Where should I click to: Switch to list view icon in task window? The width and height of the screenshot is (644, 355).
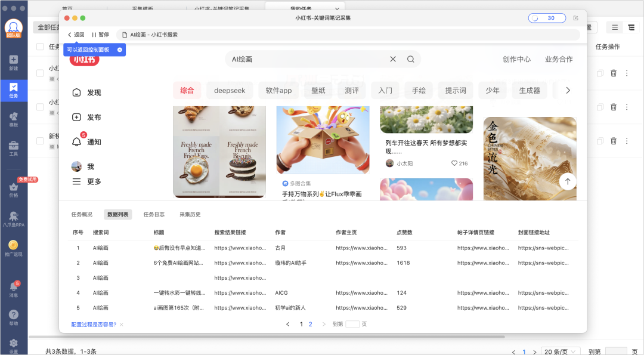coord(615,27)
